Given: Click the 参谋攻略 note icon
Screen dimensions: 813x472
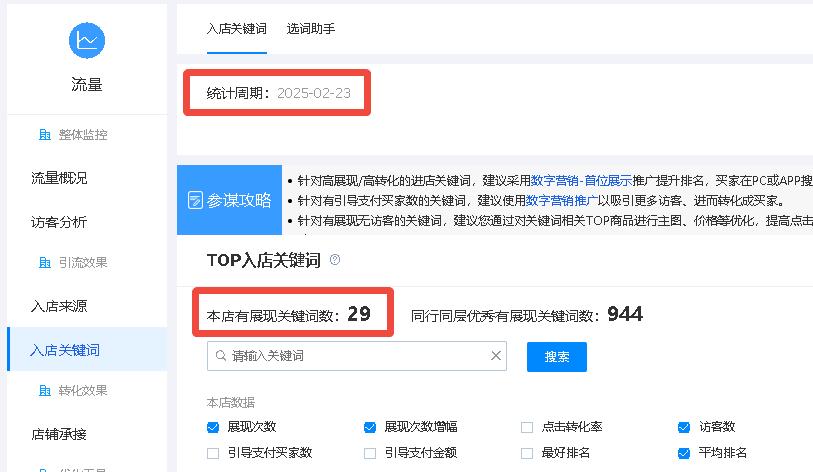Looking at the screenshot, I should [x=195, y=200].
